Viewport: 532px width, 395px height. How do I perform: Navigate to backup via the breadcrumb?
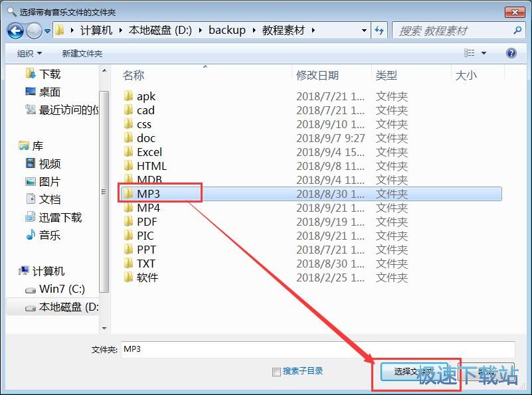(x=227, y=30)
